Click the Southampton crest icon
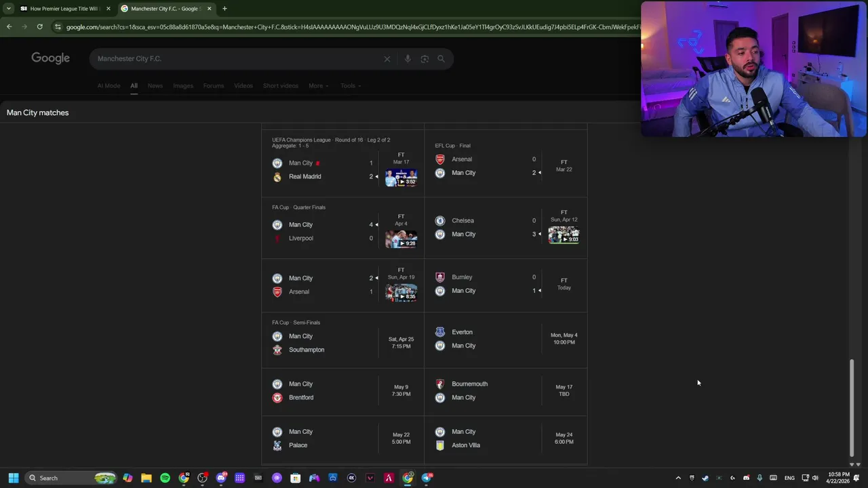Viewport: 868px width, 488px height. click(x=277, y=350)
